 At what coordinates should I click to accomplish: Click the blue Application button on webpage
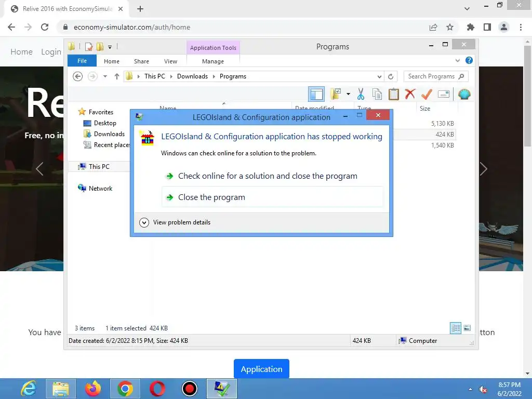pyautogui.click(x=261, y=369)
